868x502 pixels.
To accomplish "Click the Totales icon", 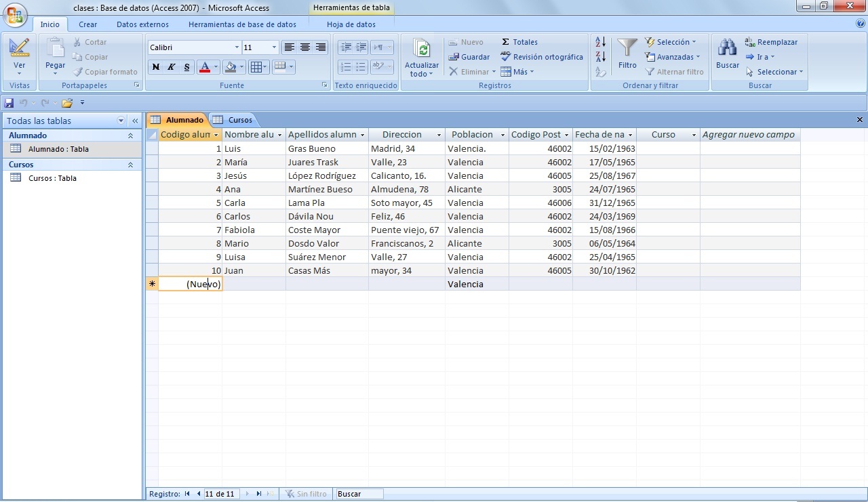I will tap(505, 41).
